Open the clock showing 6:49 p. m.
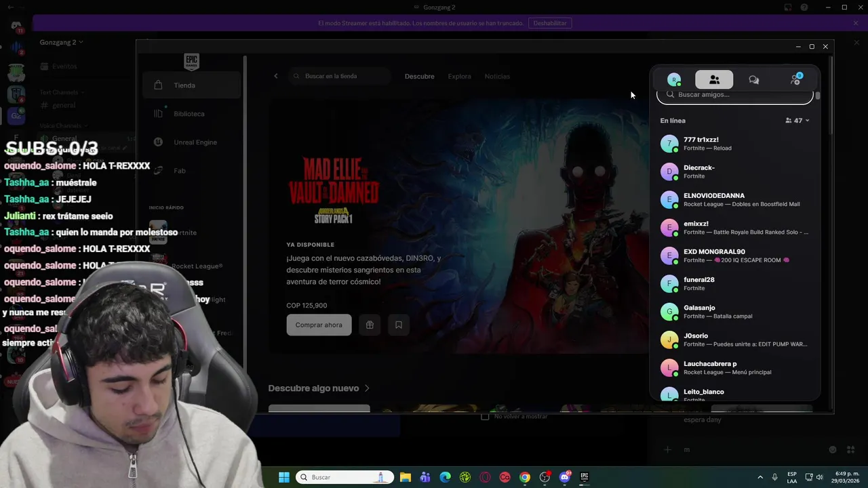This screenshot has width=868, height=488. coord(844,477)
